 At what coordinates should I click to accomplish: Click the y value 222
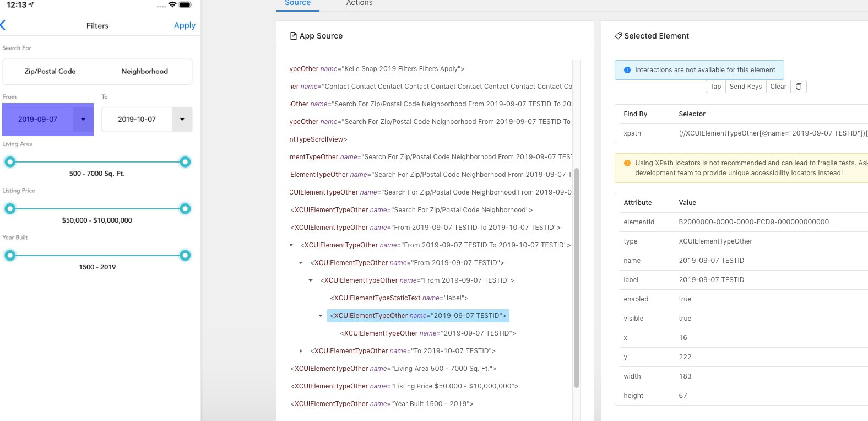[685, 357]
